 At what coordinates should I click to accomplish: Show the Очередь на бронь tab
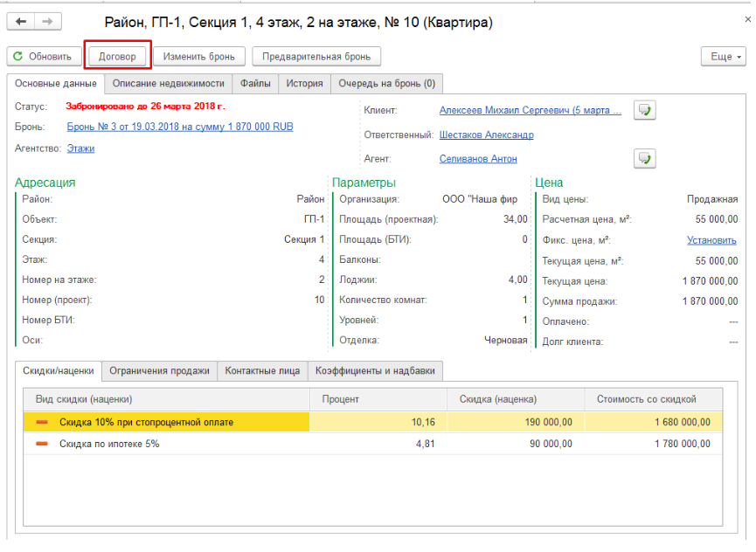pyautogui.click(x=386, y=84)
